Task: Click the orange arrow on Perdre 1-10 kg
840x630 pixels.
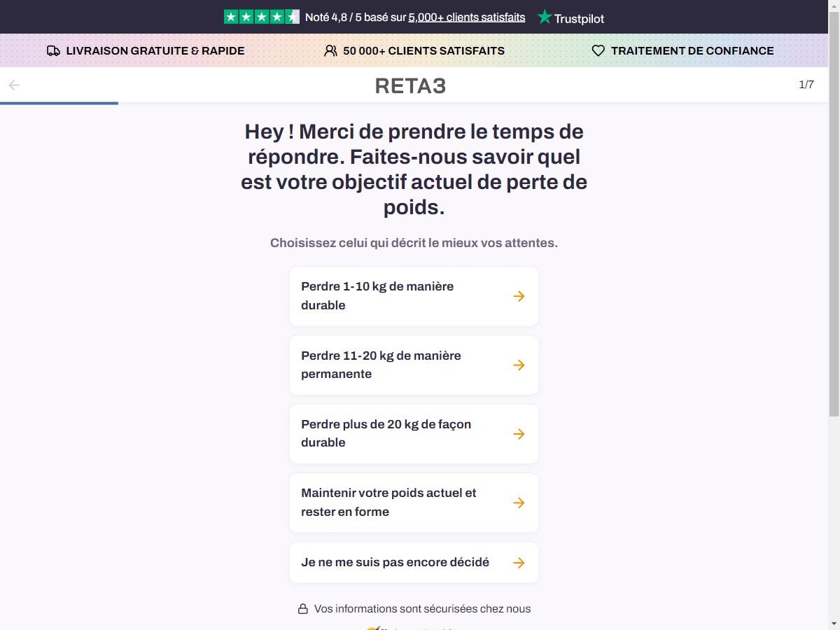Action: (519, 296)
